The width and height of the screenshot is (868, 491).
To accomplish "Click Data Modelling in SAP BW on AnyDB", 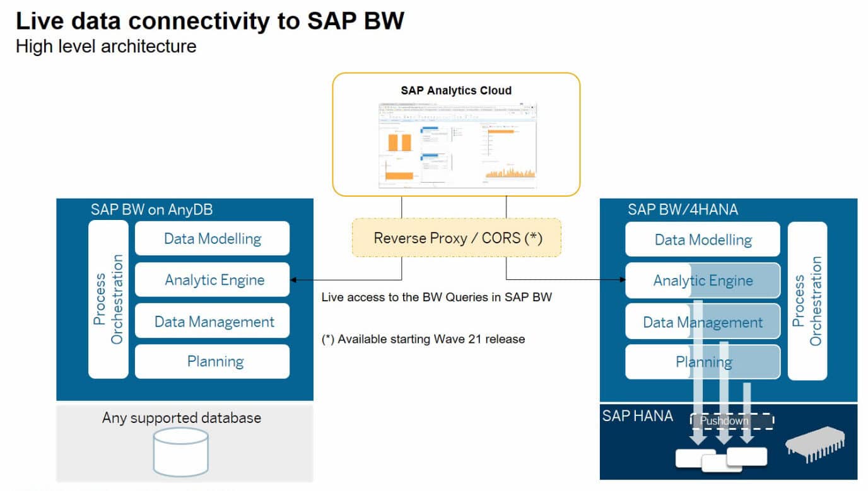I will 212,238.
